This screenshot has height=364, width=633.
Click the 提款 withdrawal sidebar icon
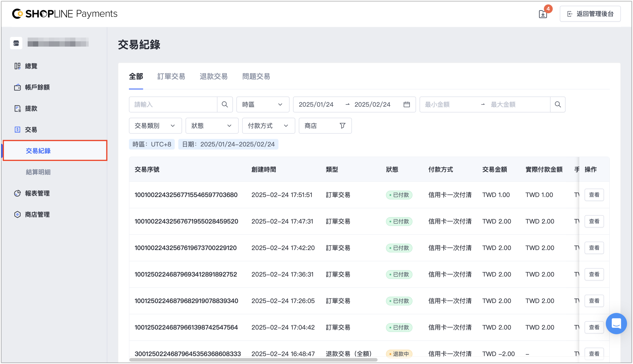click(17, 108)
